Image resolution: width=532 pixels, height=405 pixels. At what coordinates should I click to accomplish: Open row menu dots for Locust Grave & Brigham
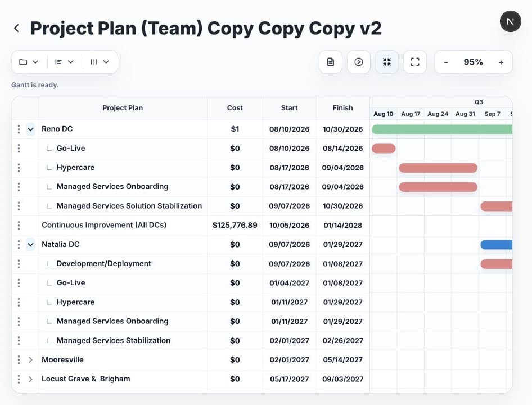(x=19, y=379)
